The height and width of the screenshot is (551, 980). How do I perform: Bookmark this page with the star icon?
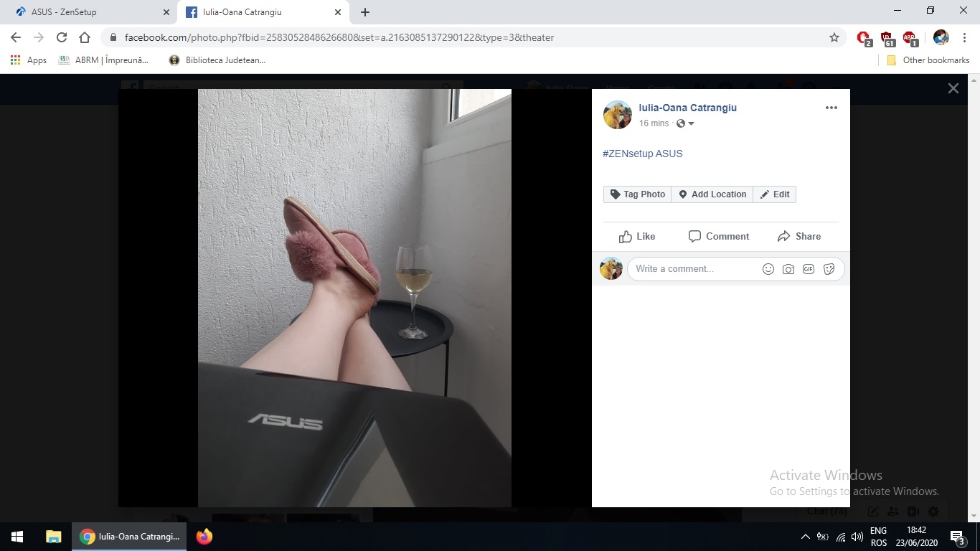[834, 37]
